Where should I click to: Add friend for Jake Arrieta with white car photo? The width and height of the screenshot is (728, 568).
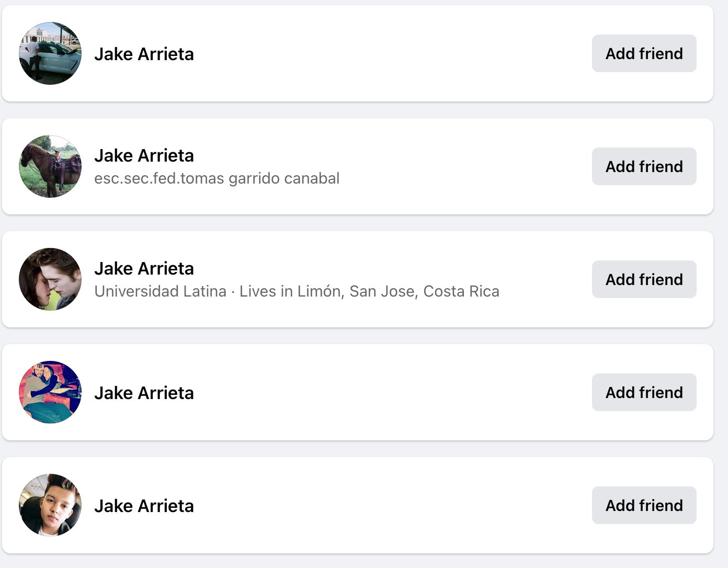coord(644,53)
